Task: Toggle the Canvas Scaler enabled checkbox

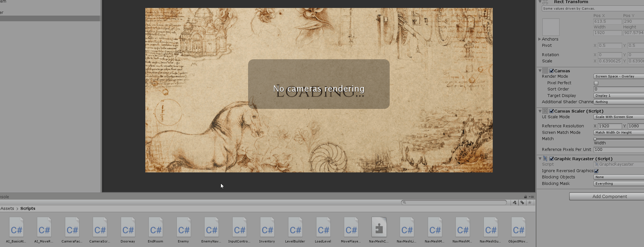Action: [551, 111]
